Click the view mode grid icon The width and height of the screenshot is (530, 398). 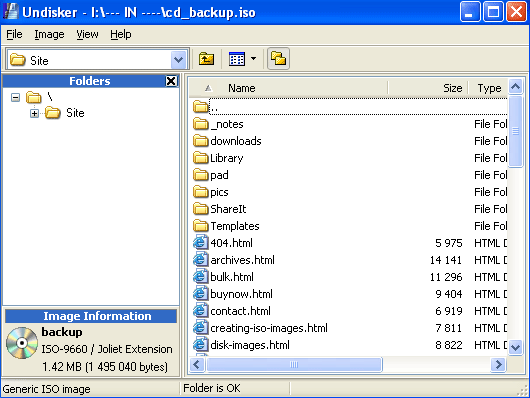237,59
